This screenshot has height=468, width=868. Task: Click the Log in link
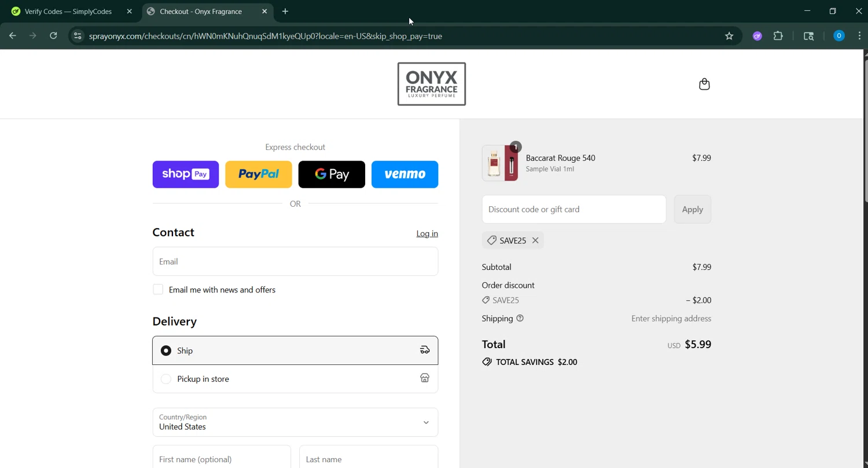pos(427,233)
